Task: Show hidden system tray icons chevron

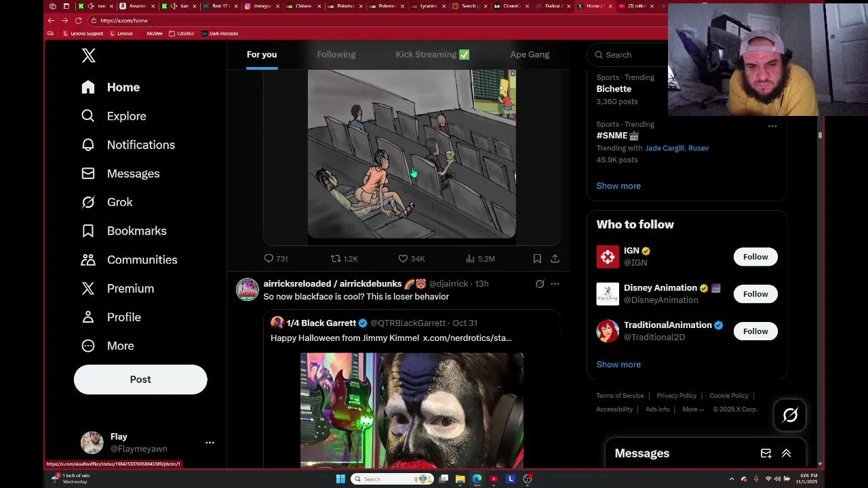Action: (x=731, y=479)
